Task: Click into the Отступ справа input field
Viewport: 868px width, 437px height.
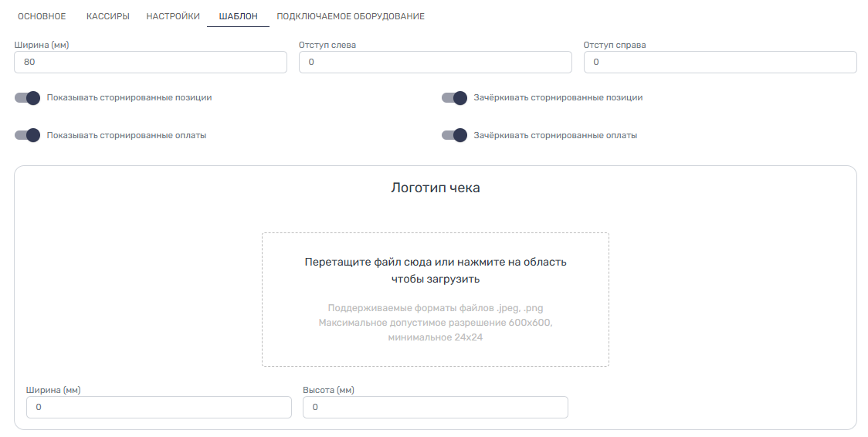Action: point(720,62)
